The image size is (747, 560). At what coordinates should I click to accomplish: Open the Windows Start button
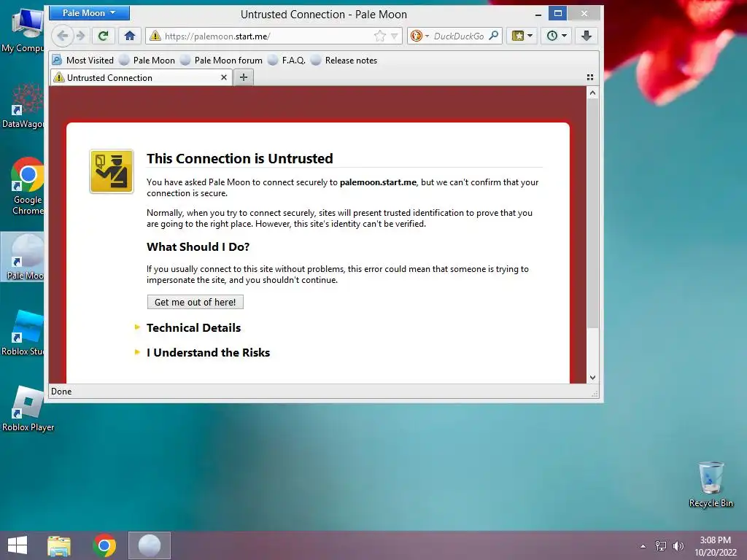(x=18, y=545)
